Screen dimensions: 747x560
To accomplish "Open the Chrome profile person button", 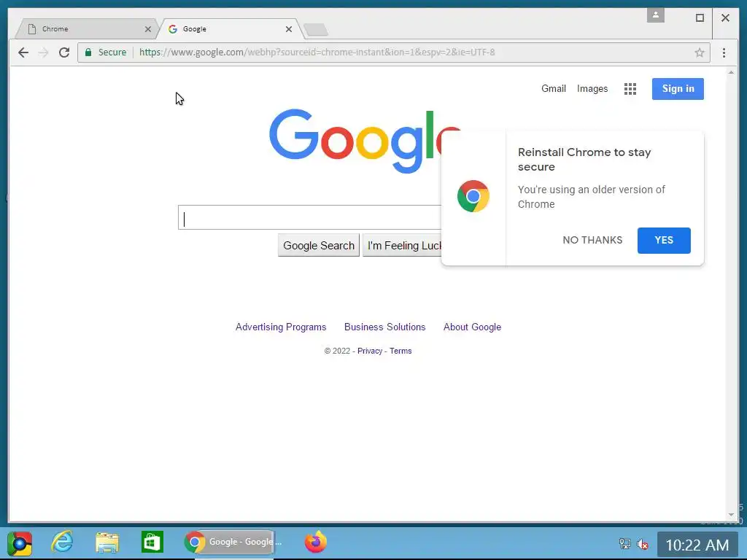I will pyautogui.click(x=656, y=15).
